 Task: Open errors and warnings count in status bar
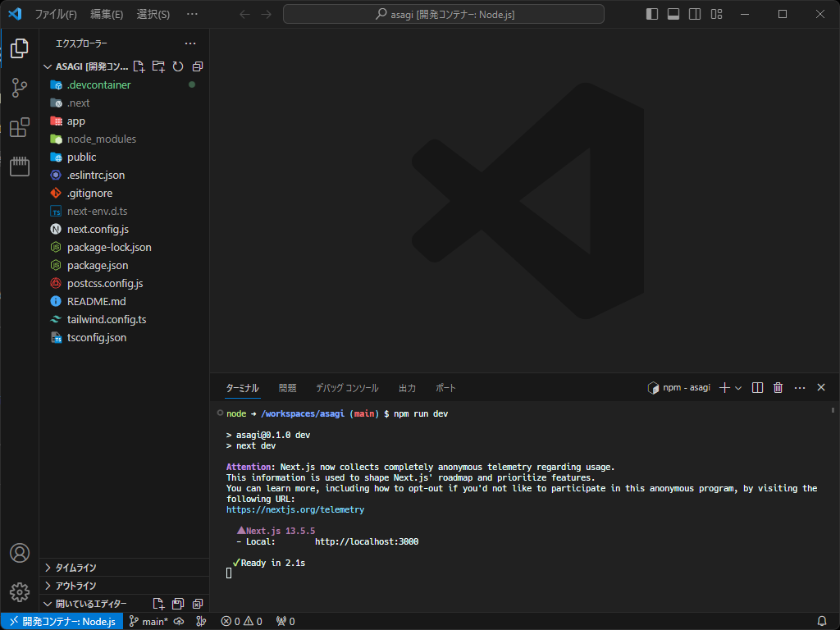point(242,622)
